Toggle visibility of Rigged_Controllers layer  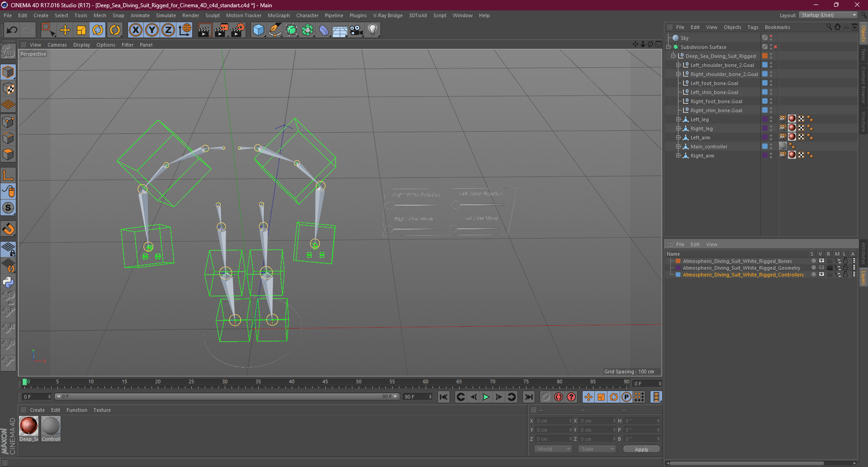(821, 275)
